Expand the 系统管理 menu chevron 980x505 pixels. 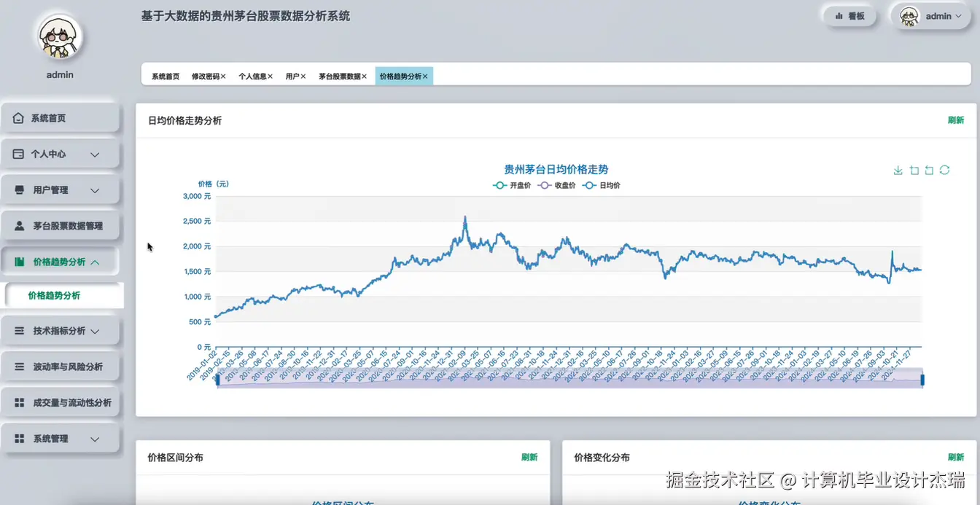click(x=95, y=439)
